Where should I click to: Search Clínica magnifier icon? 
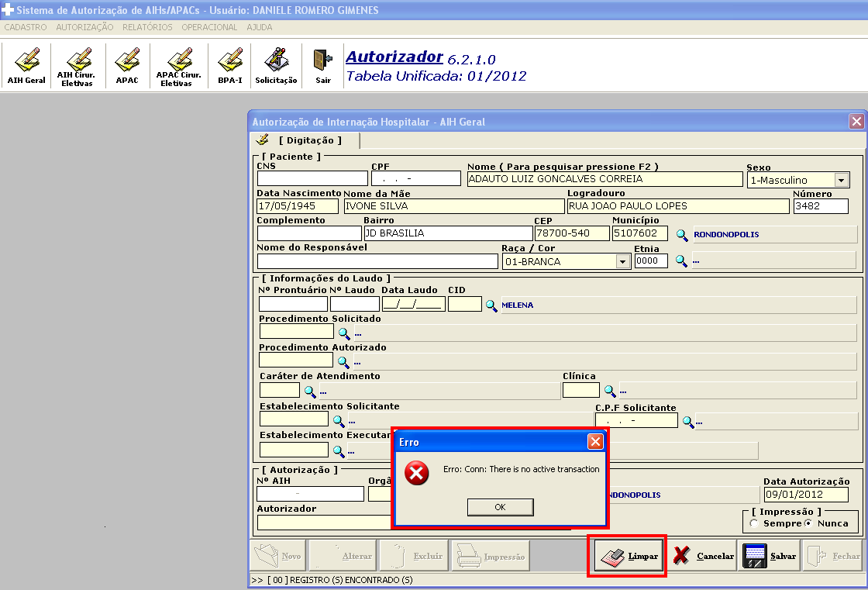pos(609,391)
